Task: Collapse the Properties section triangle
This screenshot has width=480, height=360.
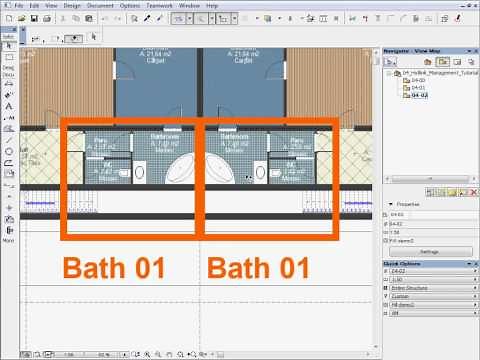Action: (391, 204)
